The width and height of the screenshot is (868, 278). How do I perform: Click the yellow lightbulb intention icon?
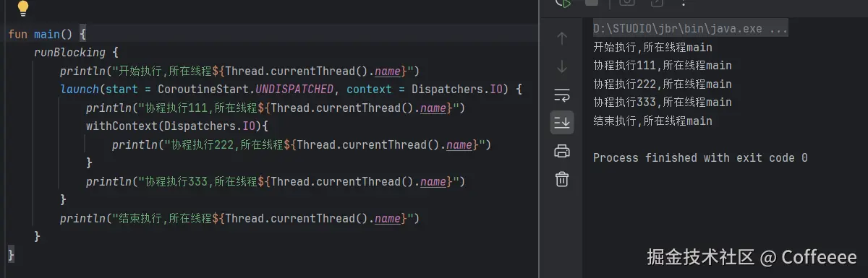pyautogui.click(x=22, y=8)
